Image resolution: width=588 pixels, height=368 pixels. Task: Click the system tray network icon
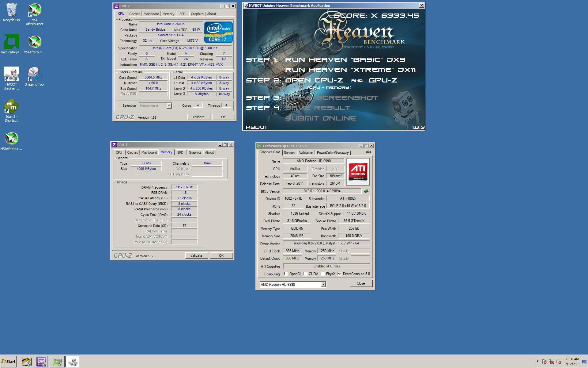[552, 362]
